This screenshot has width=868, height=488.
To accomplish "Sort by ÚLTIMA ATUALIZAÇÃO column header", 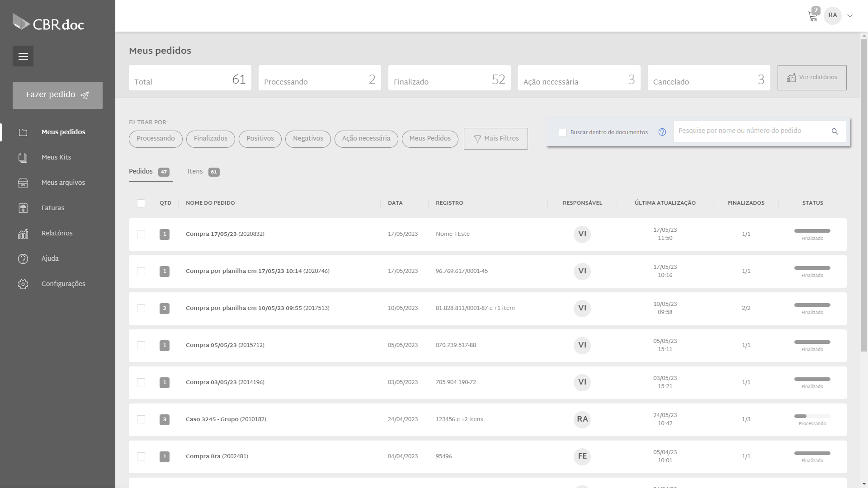I will [665, 203].
